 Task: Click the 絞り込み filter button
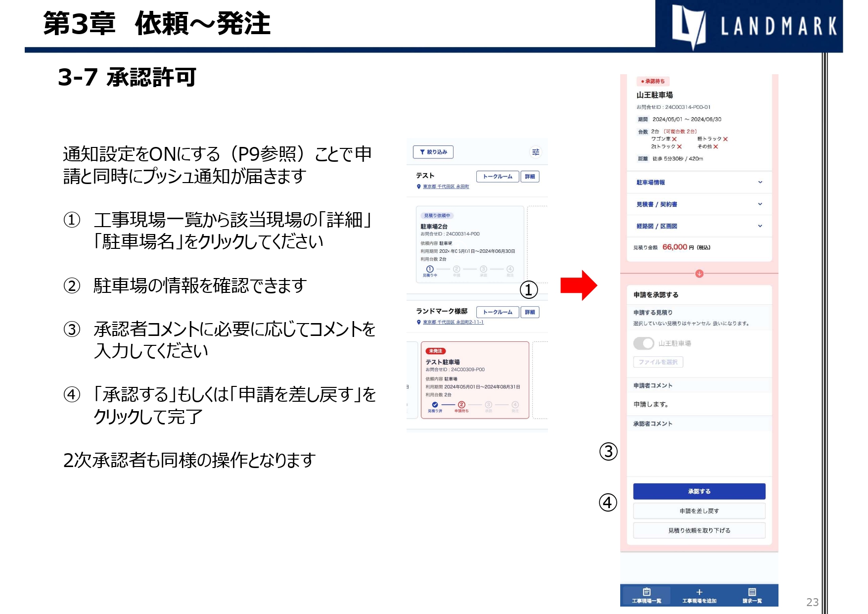click(433, 152)
